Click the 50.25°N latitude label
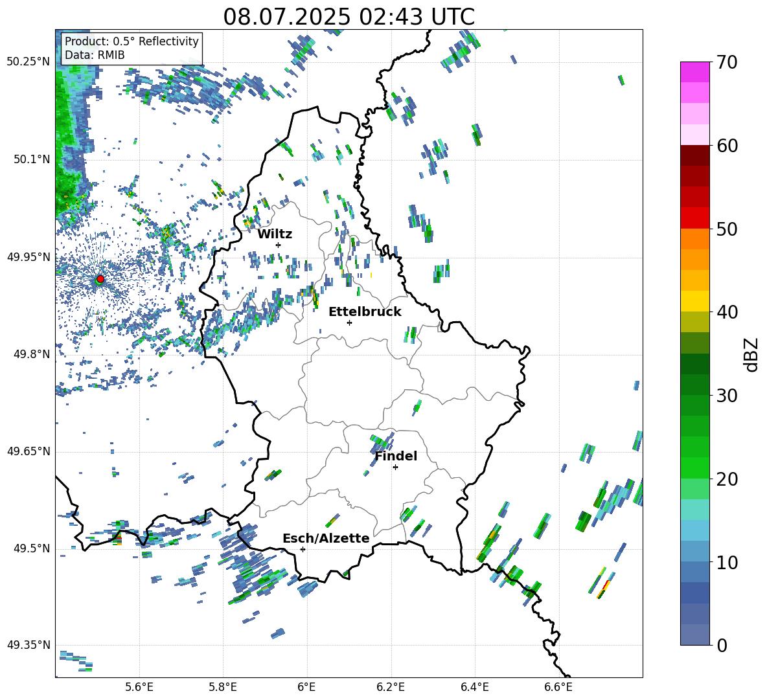The image size is (767, 700). point(29,62)
